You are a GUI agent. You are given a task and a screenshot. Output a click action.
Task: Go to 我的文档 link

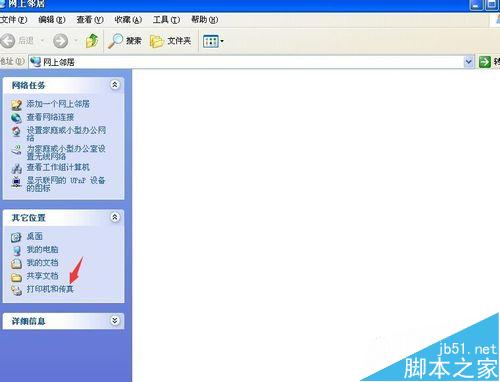click(42, 263)
